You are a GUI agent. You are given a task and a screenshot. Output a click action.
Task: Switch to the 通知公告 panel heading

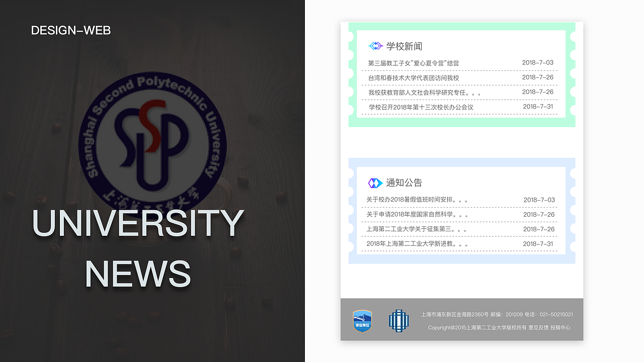click(404, 183)
